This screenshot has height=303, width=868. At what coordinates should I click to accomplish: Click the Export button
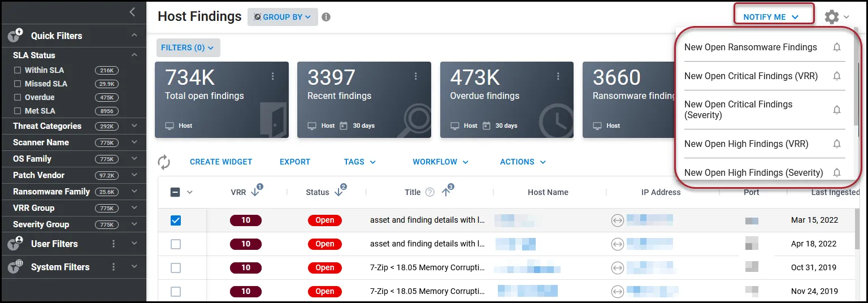click(x=295, y=162)
